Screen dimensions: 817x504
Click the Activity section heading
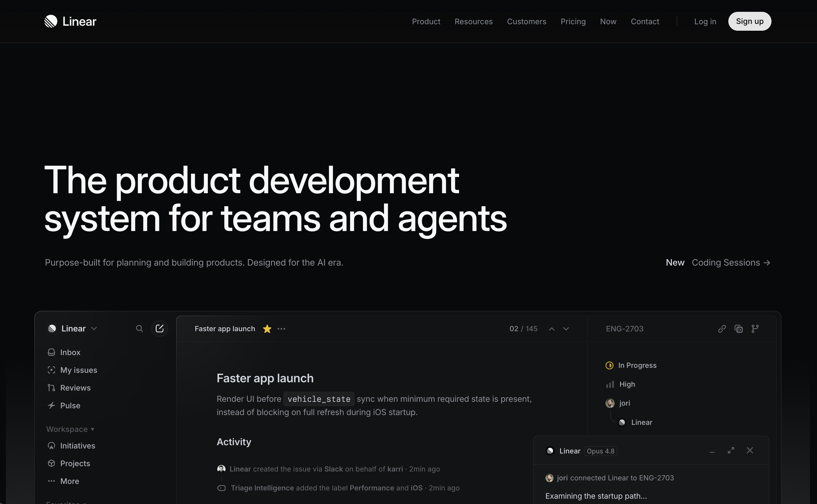(x=234, y=442)
